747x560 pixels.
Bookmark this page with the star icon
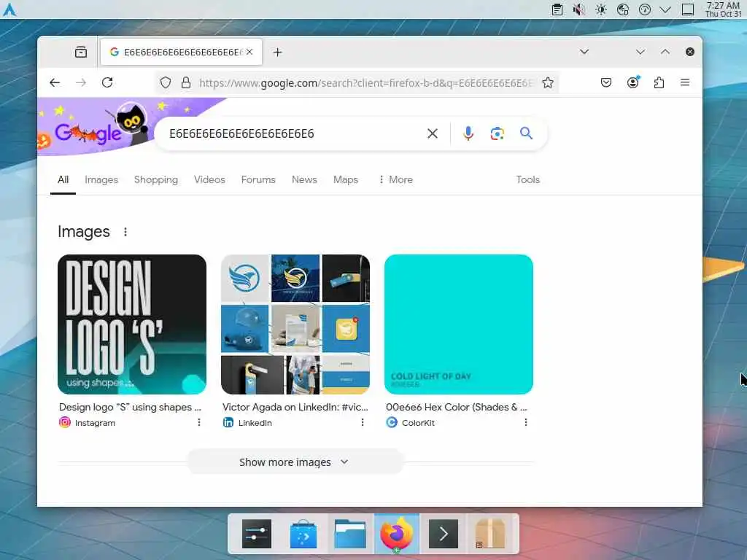coord(548,83)
